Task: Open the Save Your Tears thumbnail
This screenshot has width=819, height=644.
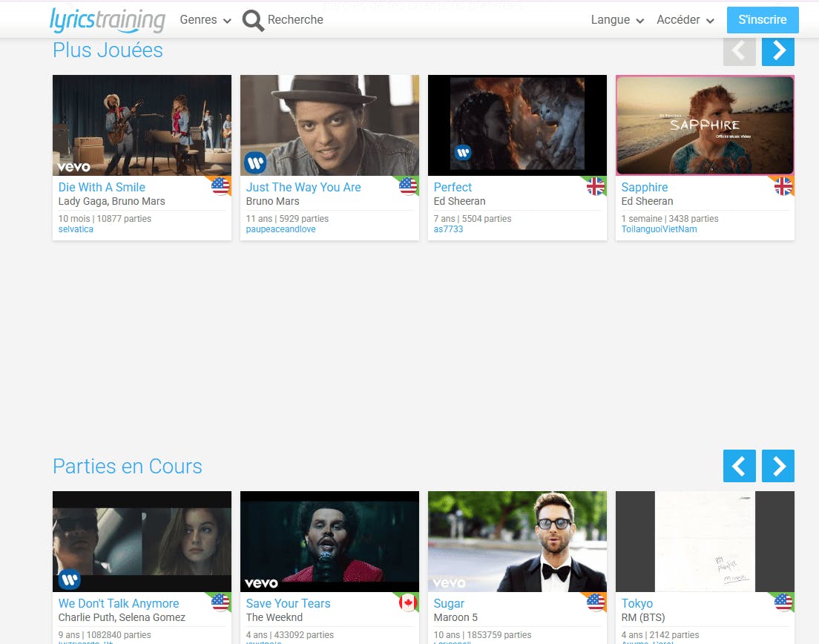Action: pos(329,542)
